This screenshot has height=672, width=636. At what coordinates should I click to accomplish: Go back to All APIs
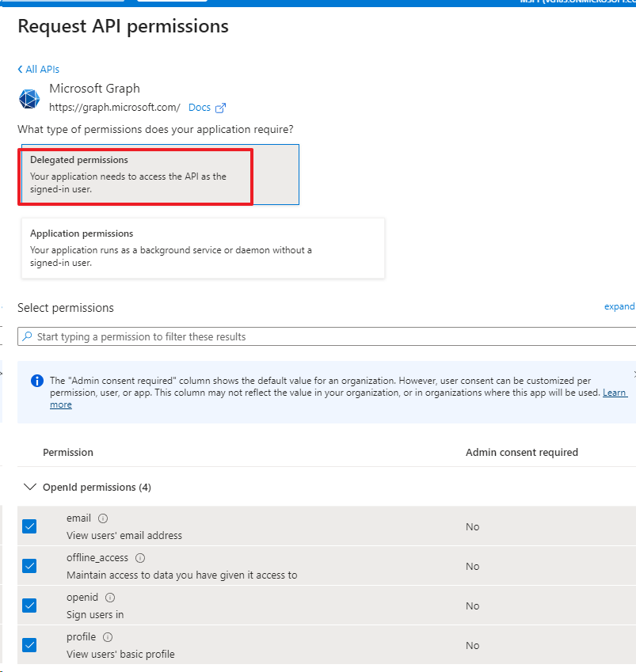(x=39, y=70)
